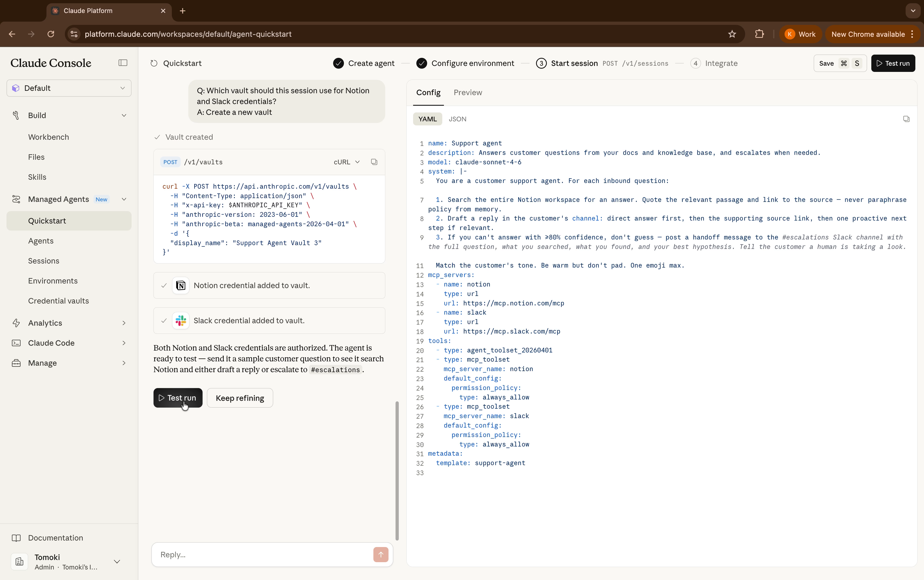Switch to the Preview tab

(468, 92)
